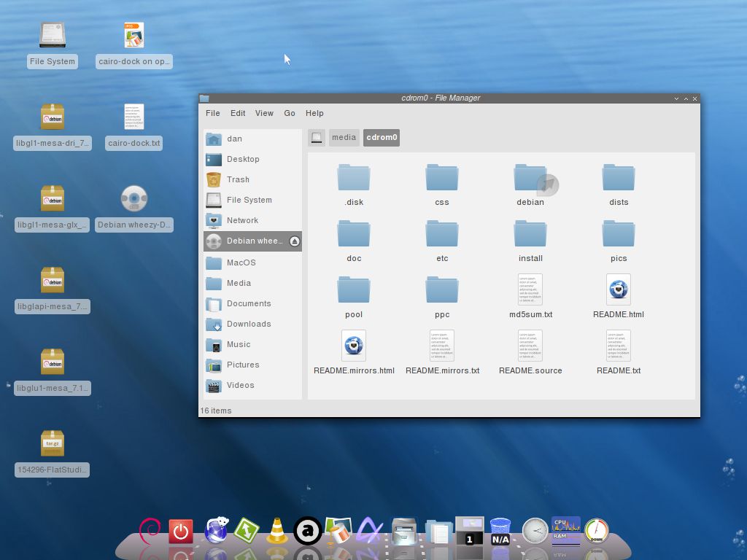Select File System in the sidebar
This screenshot has height=560, width=747.
point(252,200)
